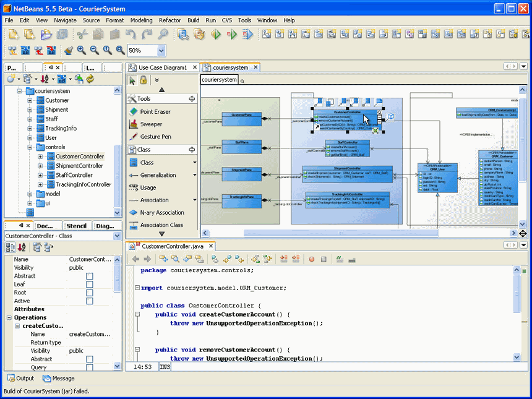
Task: Open the Association tool dropdown arrow
Action: [195, 200]
